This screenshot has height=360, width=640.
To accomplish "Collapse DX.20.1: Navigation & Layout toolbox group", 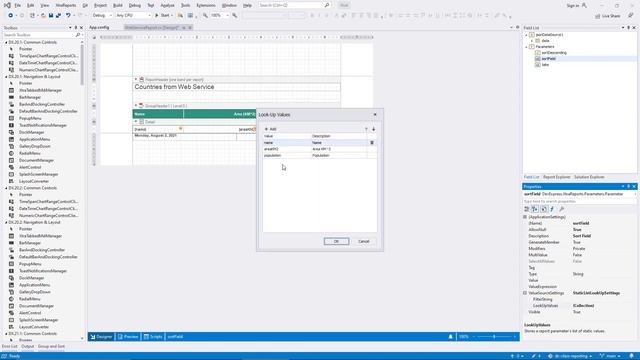I will [x=6, y=77].
